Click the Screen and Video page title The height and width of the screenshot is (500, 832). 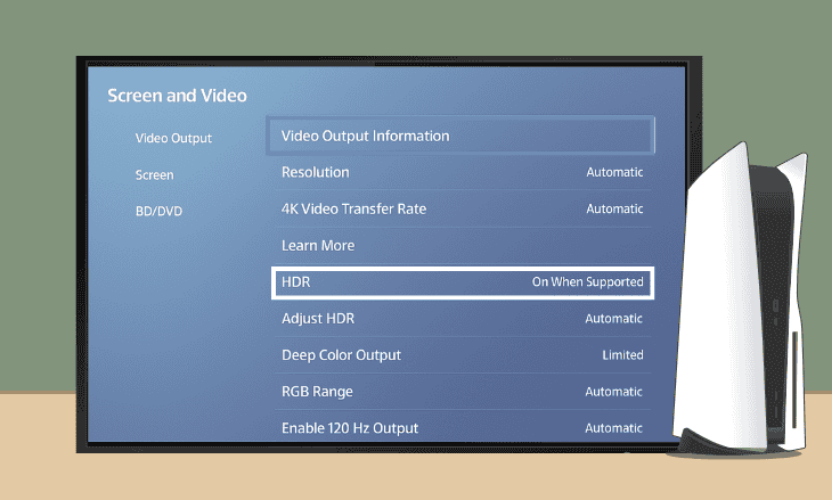(x=177, y=96)
